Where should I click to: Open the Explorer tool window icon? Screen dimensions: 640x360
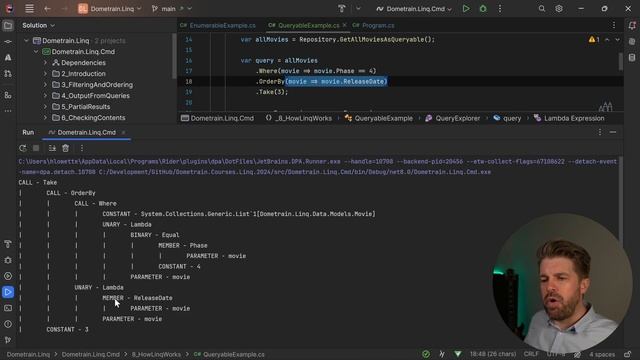coord(8,26)
